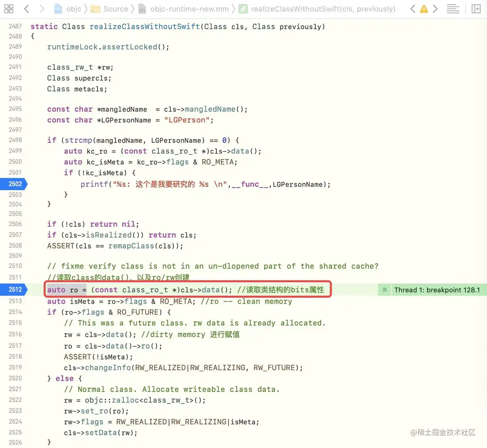Click the fixme verify class comment
The image size is (487, 448).
pyautogui.click(x=213, y=266)
